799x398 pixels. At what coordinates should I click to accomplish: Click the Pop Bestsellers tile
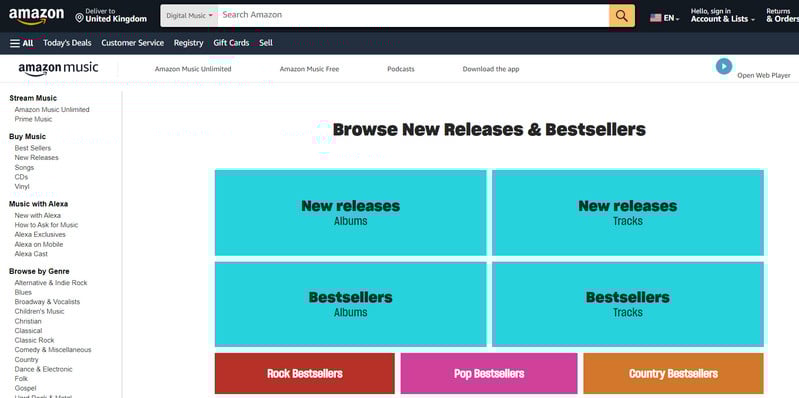pyautogui.click(x=489, y=374)
